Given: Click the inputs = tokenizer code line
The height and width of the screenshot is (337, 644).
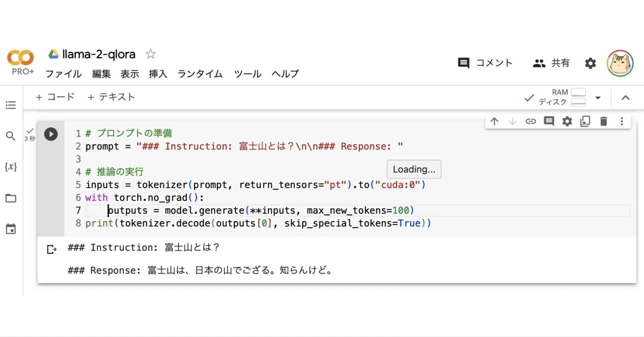Looking at the screenshot, I should (256, 185).
